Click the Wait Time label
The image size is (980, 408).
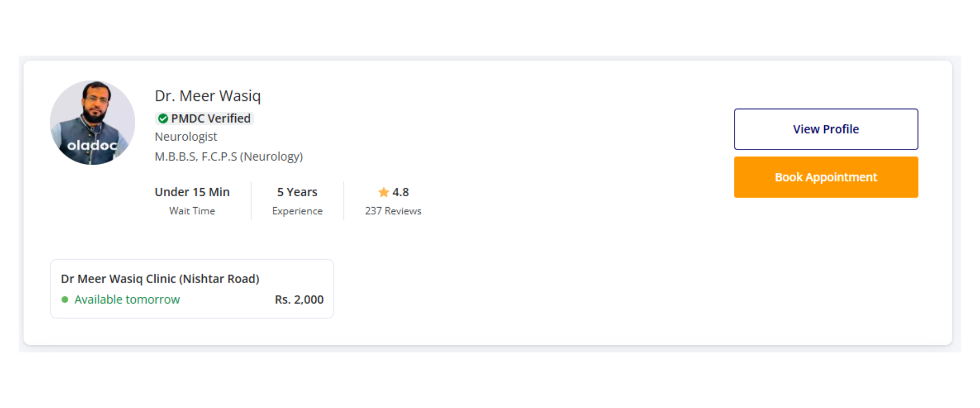tap(192, 211)
